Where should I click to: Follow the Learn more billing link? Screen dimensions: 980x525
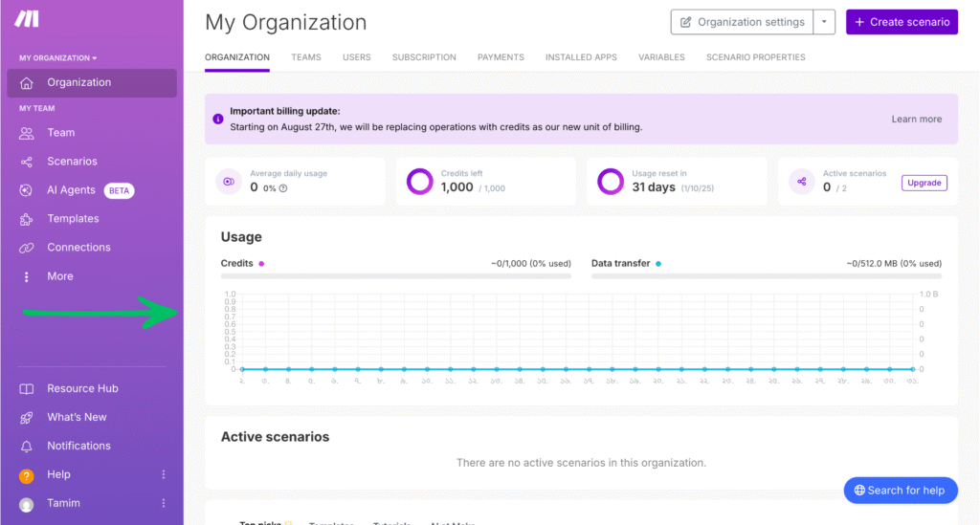916,120
